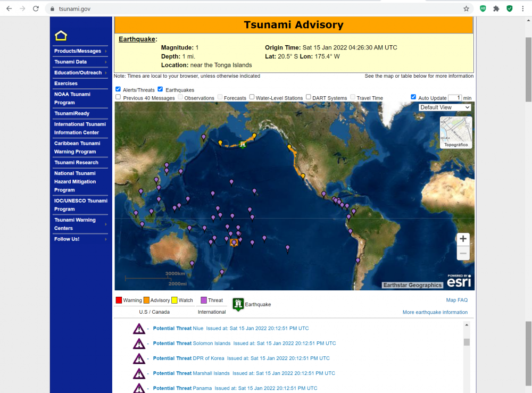Click the yellow home icon in sidebar
532x393 pixels.
61,36
